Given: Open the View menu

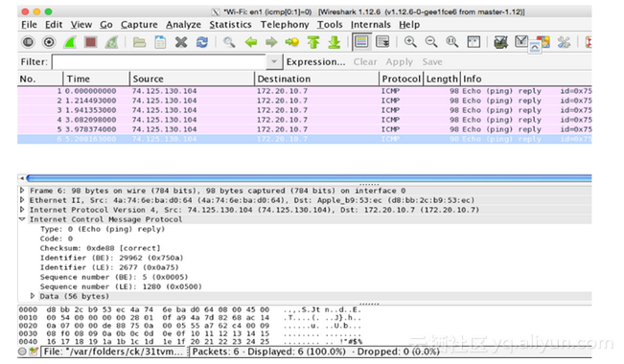Looking at the screenshot, I should (81, 25).
